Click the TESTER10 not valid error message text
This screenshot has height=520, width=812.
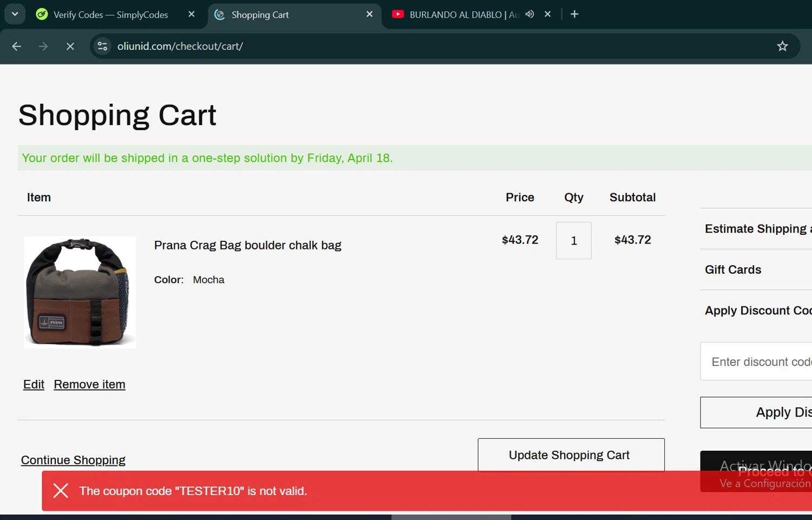(x=193, y=491)
